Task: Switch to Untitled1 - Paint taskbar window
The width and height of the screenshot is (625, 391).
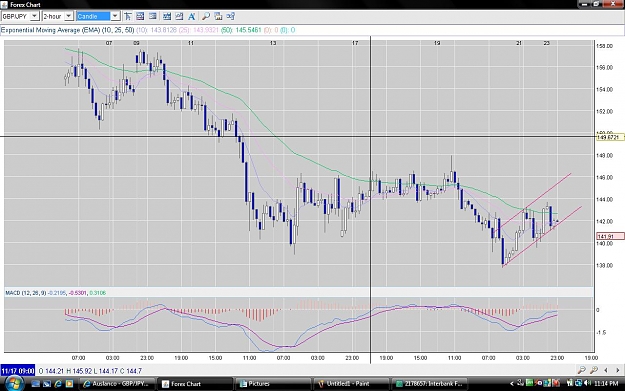Action: click(x=351, y=384)
